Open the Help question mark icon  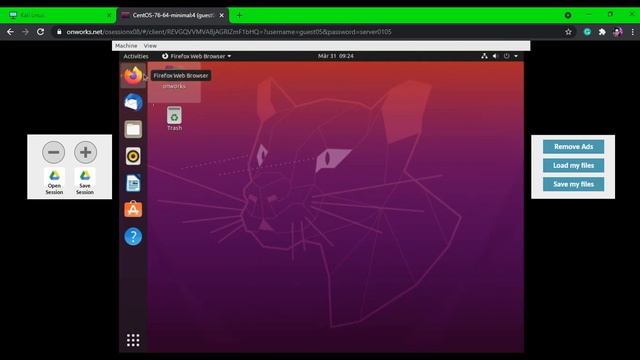tap(133, 236)
